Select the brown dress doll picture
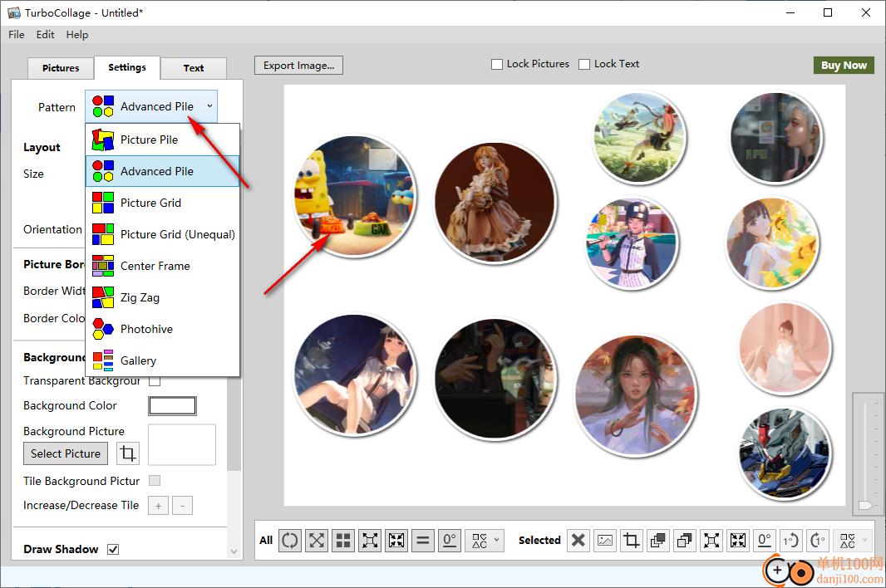 coord(495,202)
